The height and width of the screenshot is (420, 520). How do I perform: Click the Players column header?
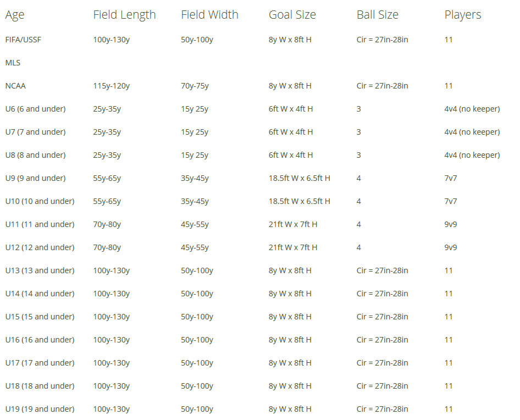(462, 15)
